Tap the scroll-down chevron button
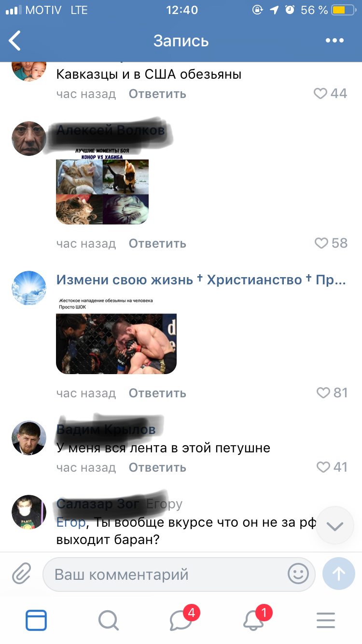 click(x=335, y=526)
